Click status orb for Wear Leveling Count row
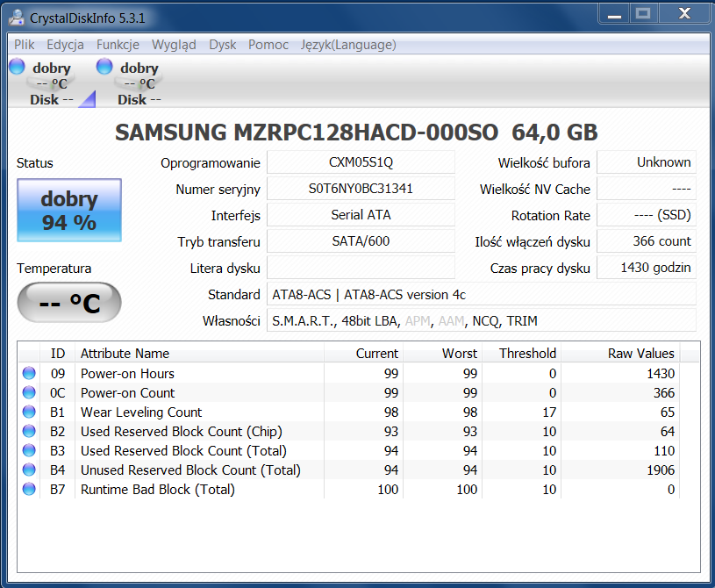The width and height of the screenshot is (715, 588). 29,412
